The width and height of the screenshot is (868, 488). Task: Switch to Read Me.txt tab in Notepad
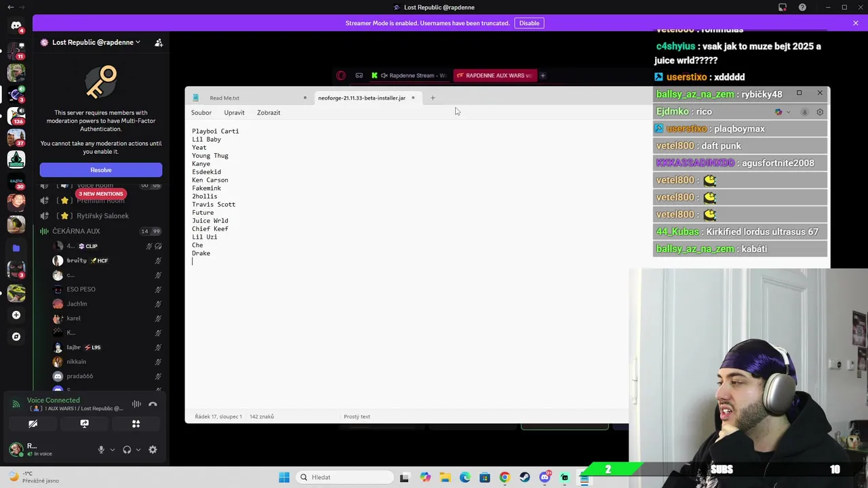coord(251,98)
